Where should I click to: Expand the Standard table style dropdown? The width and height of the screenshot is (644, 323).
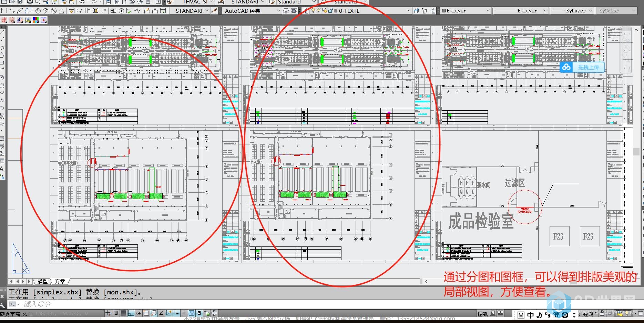(314, 2)
